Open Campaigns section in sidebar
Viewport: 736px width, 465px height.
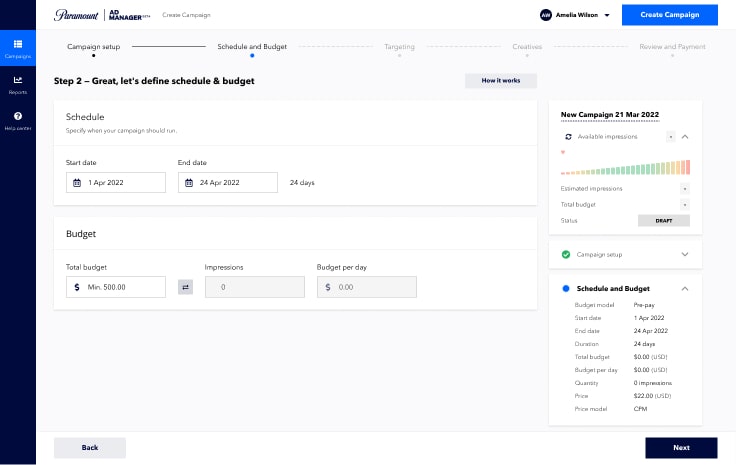18,48
